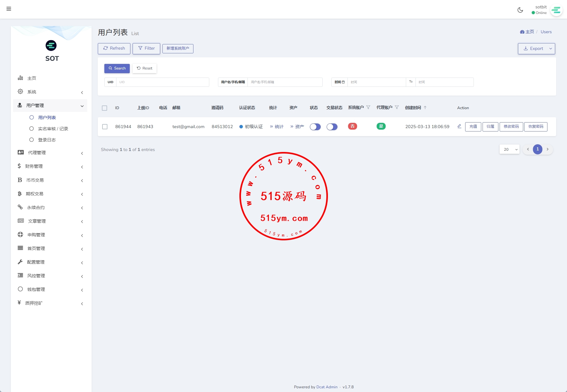
Task: Click the 代理账户 column filter icon
Action: click(x=397, y=107)
